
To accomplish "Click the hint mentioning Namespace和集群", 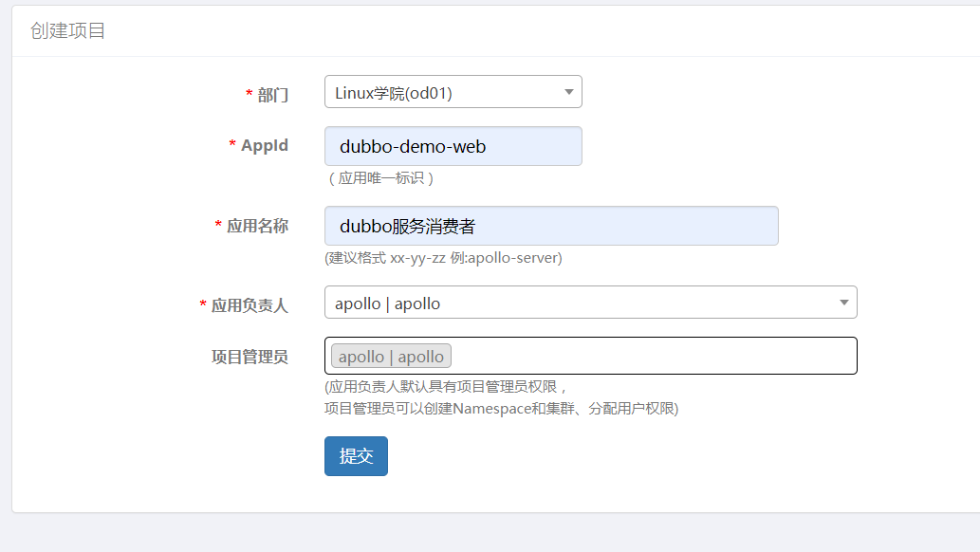I will click(501, 408).
